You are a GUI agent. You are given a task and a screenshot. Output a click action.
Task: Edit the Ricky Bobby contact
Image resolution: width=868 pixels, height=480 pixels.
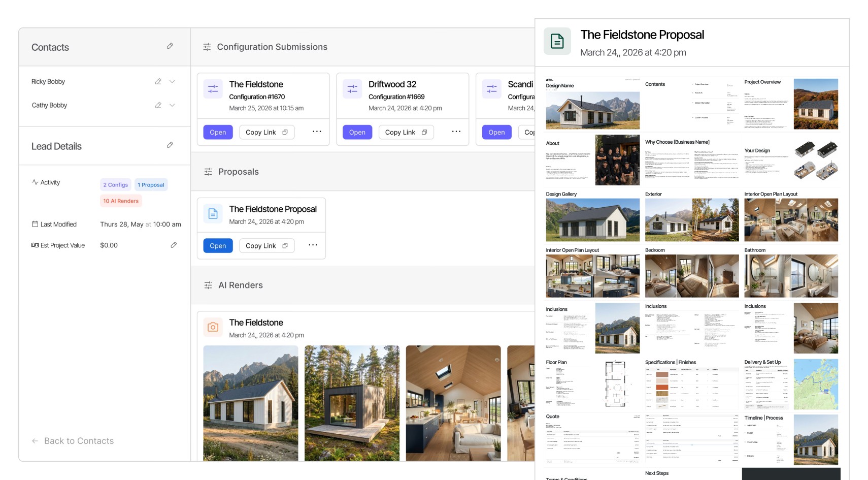(158, 81)
